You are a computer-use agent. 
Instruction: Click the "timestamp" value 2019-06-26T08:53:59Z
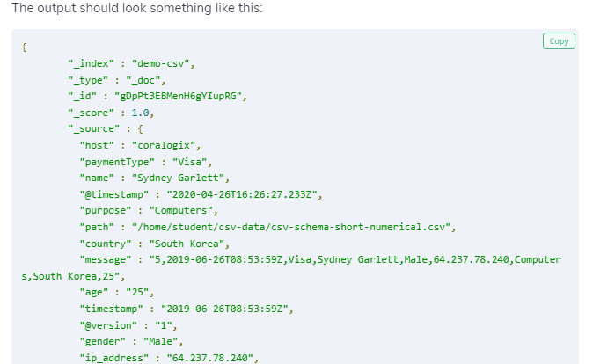tap(224, 309)
